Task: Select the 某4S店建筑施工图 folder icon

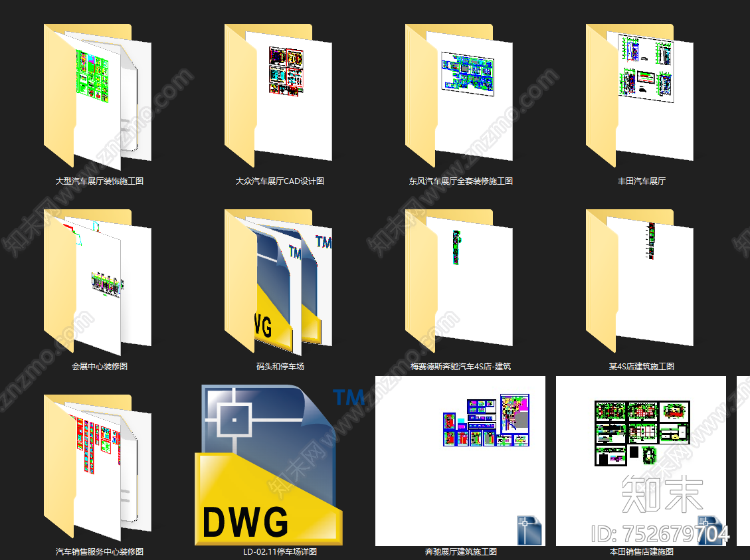Action: click(640, 282)
